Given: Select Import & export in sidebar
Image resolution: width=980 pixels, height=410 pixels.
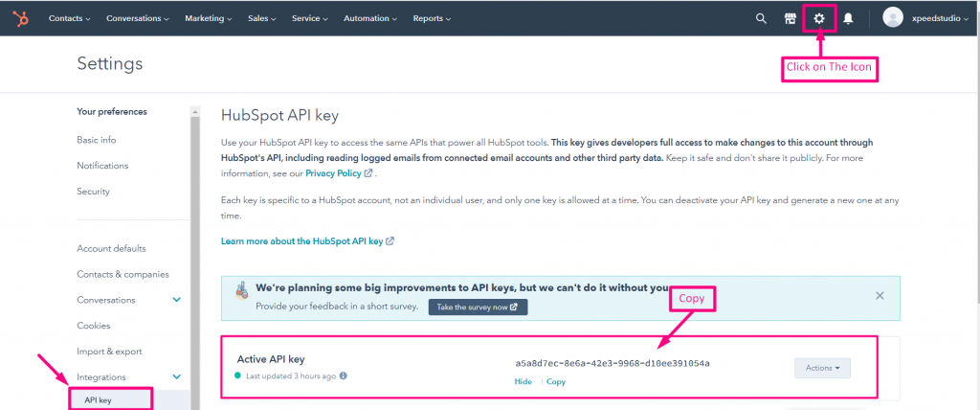Looking at the screenshot, I should point(109,352).
